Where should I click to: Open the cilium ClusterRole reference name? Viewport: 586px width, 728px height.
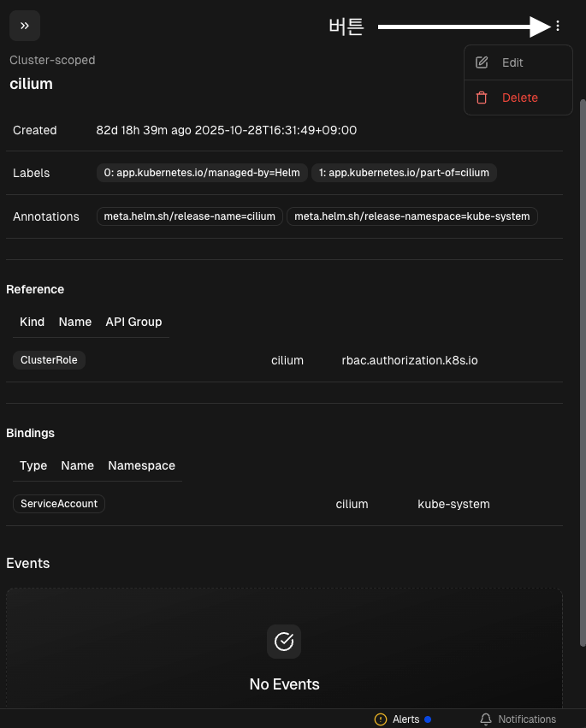287,360
